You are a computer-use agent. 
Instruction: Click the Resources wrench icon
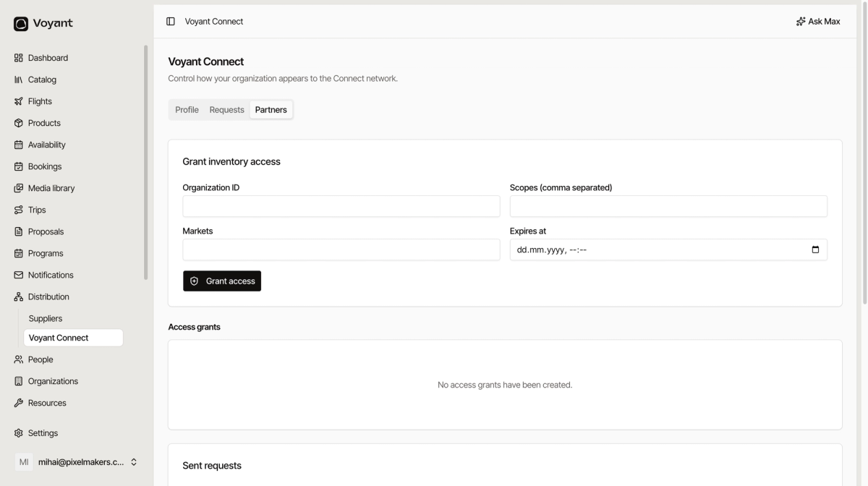coord(19,403)
